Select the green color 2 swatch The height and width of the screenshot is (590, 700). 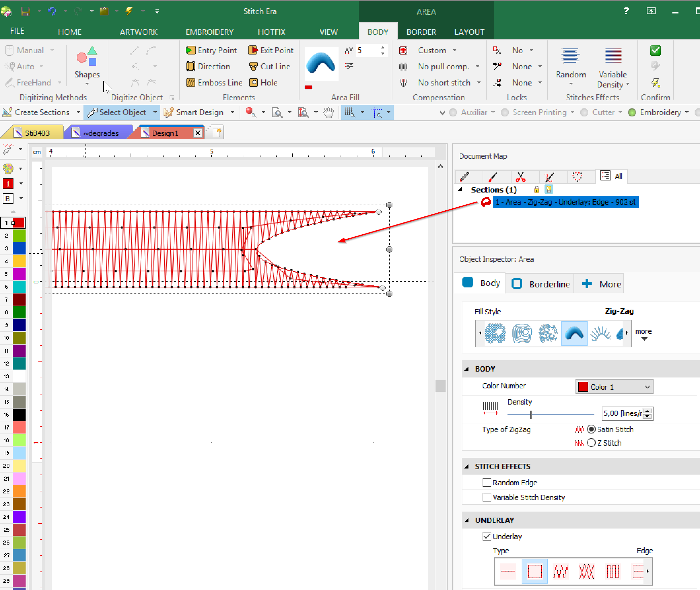pos(19,236)
